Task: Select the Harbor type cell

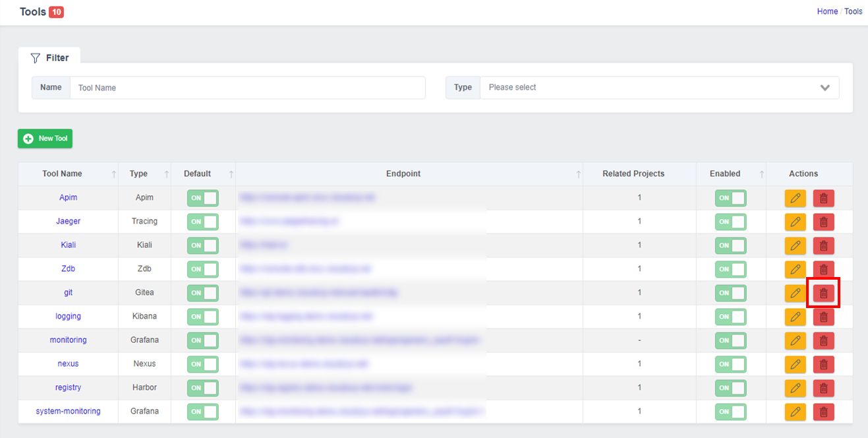Action: pos(144,388)
